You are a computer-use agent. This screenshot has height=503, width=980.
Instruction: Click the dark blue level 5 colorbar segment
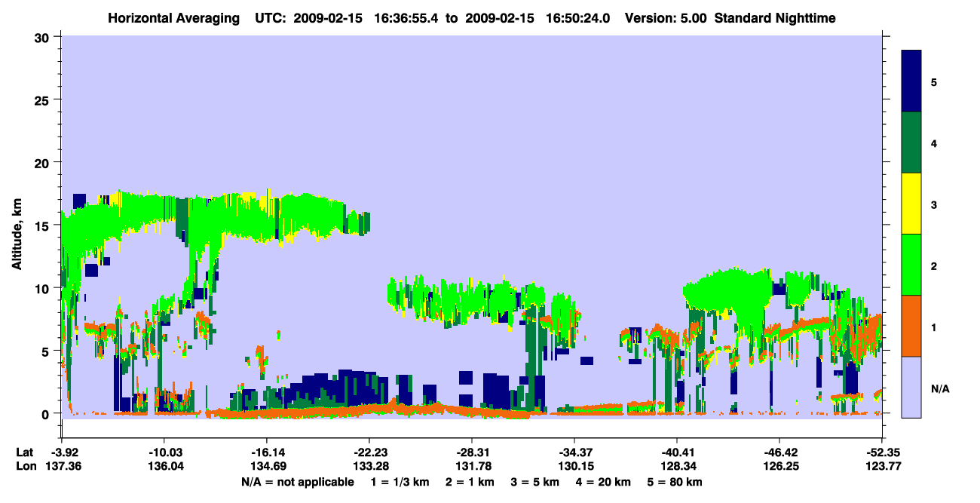click(x=911, y=81)
